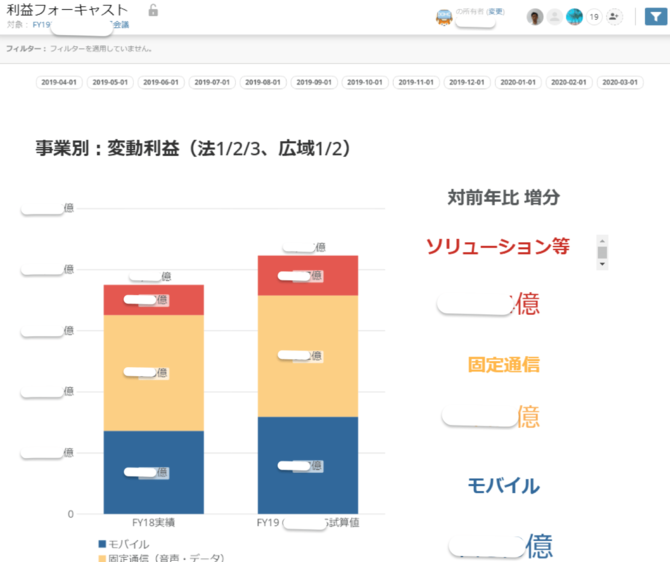The height and width of the screenshot is (562, 670).
Task: Click the blue モバイル legend swatch
Action: coord(102,544)
